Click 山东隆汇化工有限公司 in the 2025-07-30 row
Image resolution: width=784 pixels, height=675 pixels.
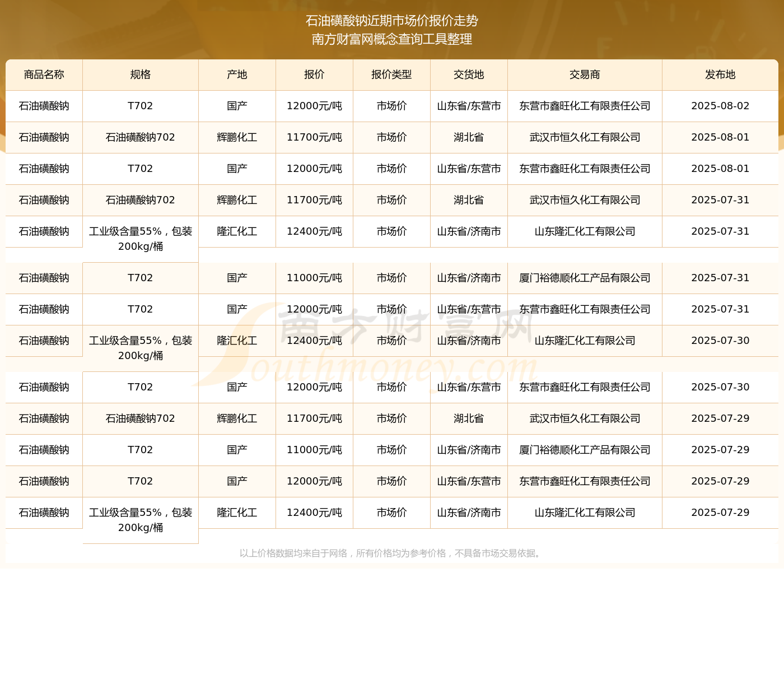tap(585, 341)
